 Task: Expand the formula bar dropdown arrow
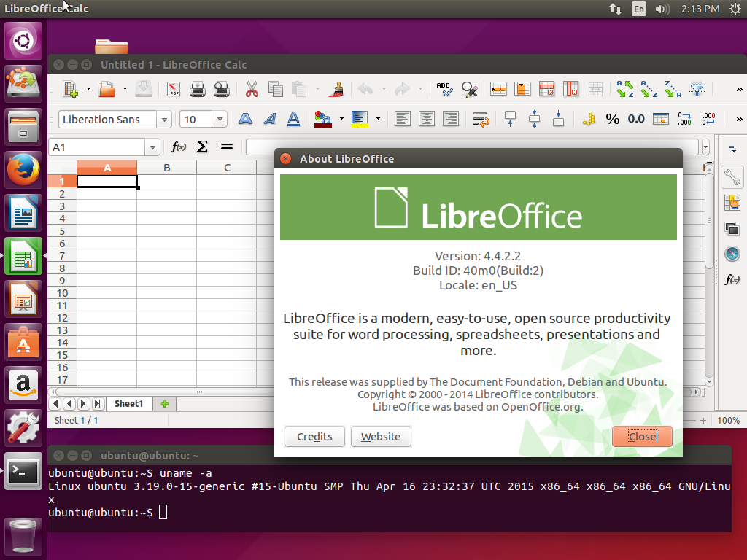coord(705,147)
